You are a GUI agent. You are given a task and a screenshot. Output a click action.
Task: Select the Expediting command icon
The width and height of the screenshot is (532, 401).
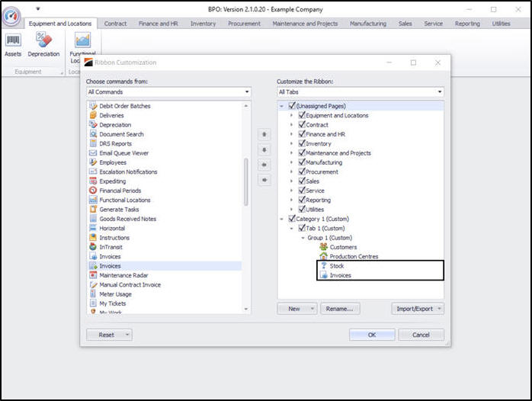(x=93, y=181)
